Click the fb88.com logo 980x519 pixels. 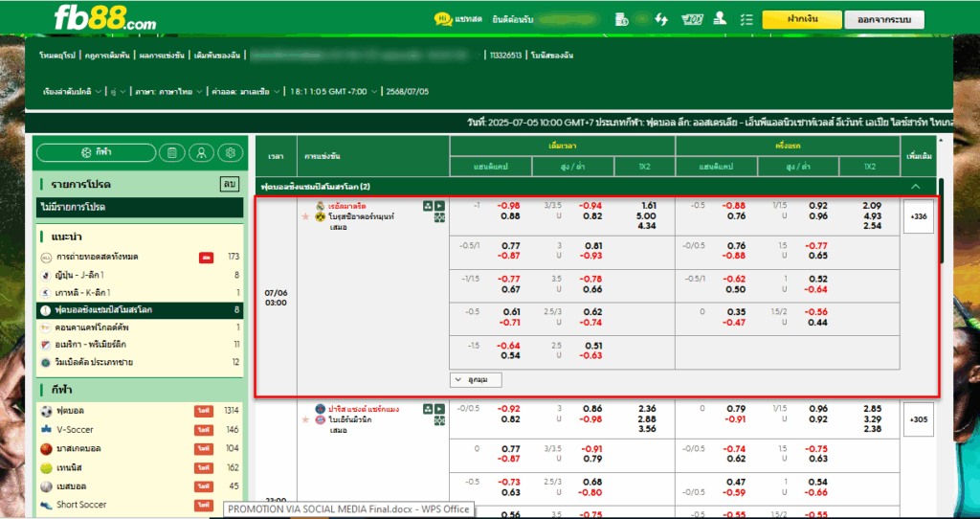(105, 17)
